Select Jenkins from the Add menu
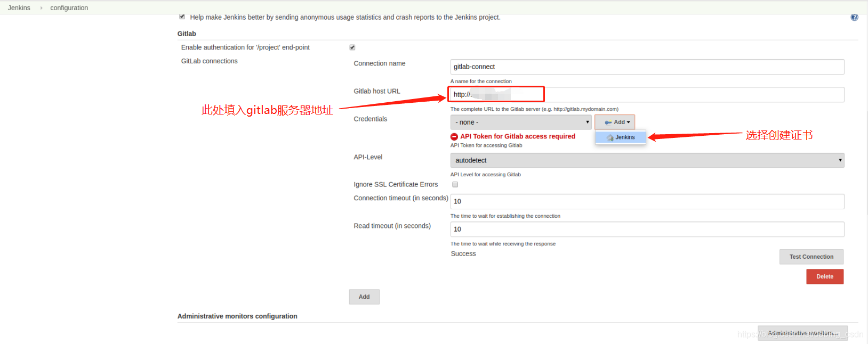Screen dimensions: 868x344 [621, 137]
